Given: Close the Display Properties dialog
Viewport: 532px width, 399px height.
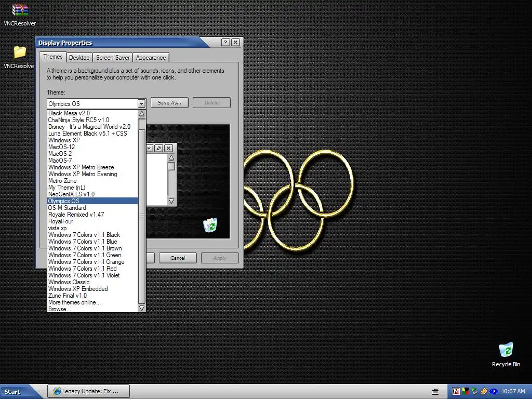Looking at the screenshot, I should pos(235,43).
